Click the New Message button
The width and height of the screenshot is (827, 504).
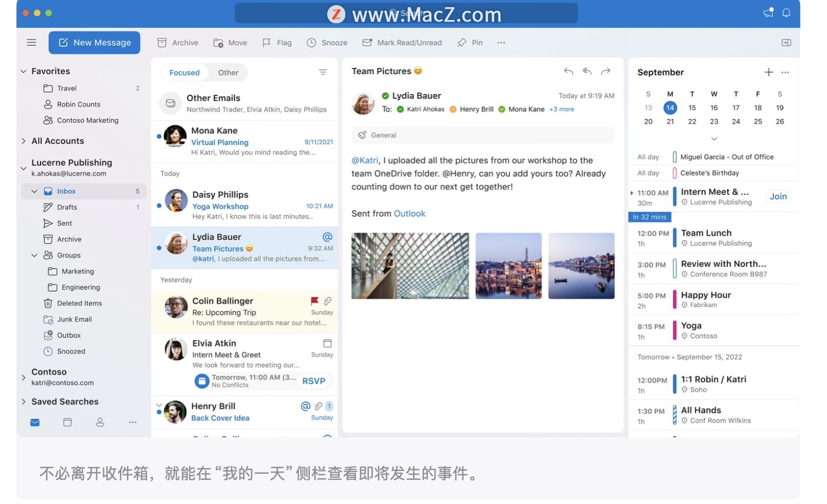(x=95, y=43)
